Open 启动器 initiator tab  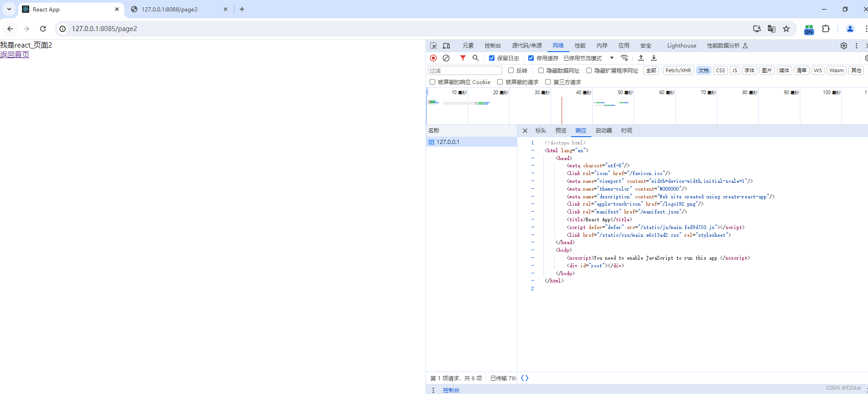click(x=604, y=131)
